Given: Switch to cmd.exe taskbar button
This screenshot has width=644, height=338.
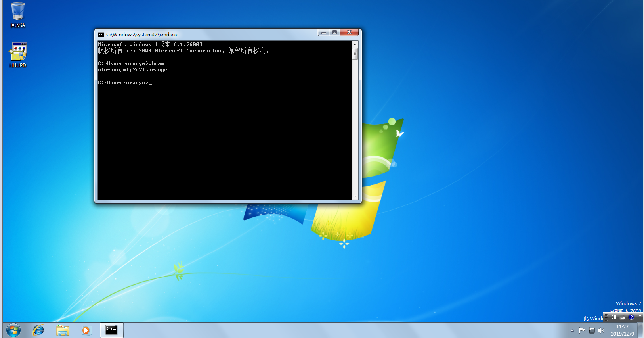Looking at the screenshot, I should (111, 330).
